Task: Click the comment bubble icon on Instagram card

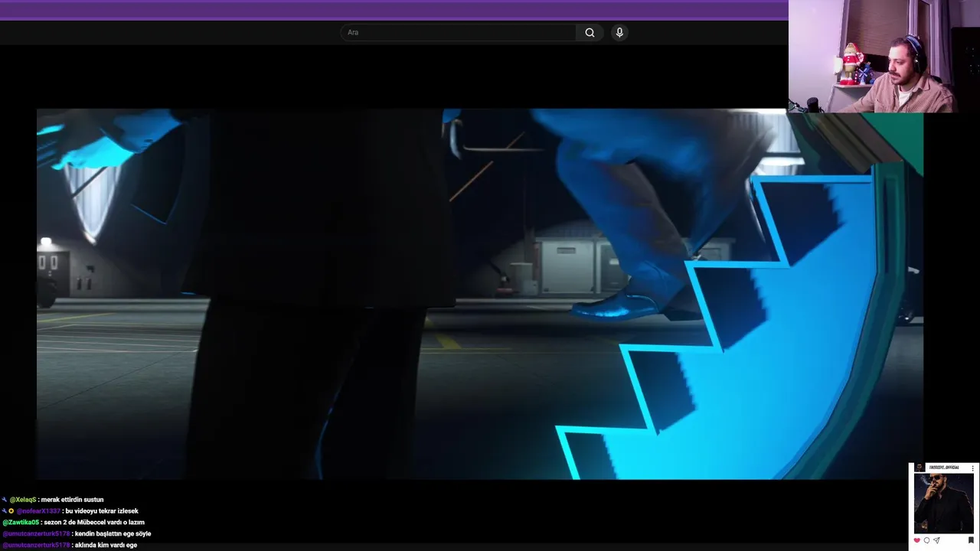Action: [x=926, y=540]
